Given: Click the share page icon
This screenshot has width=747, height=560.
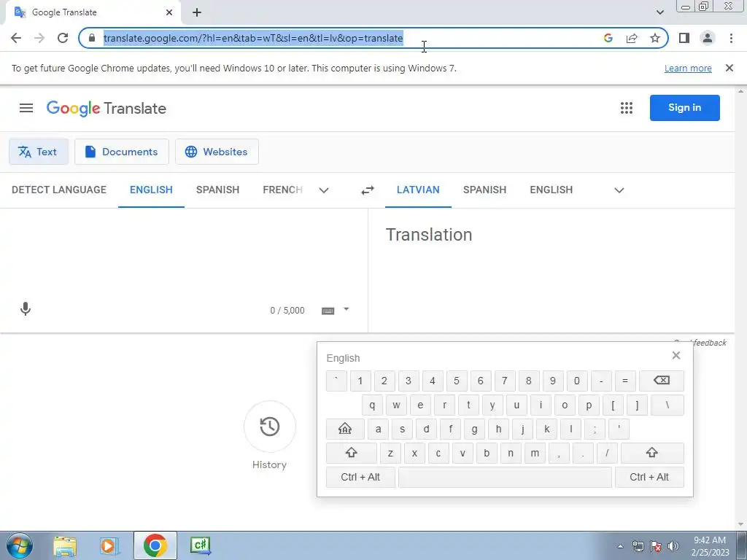Looking at the screenshot, I should tap(632, 38).
